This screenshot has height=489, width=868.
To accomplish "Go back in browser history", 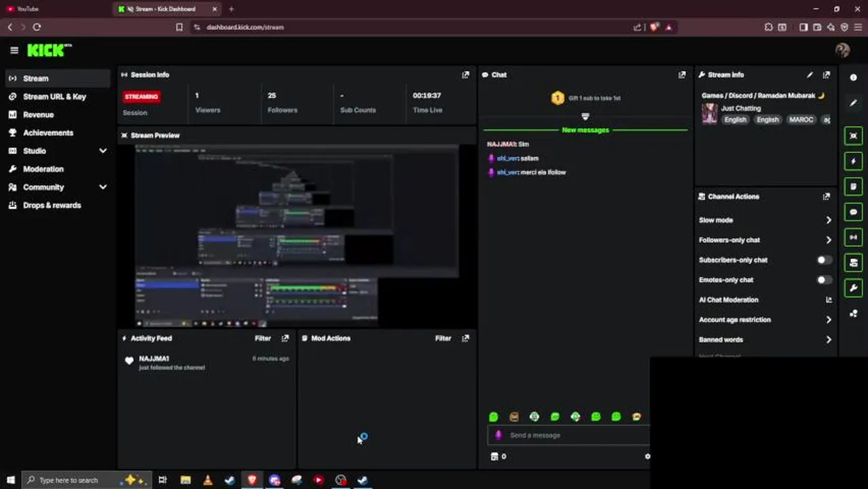I will 10,27.
